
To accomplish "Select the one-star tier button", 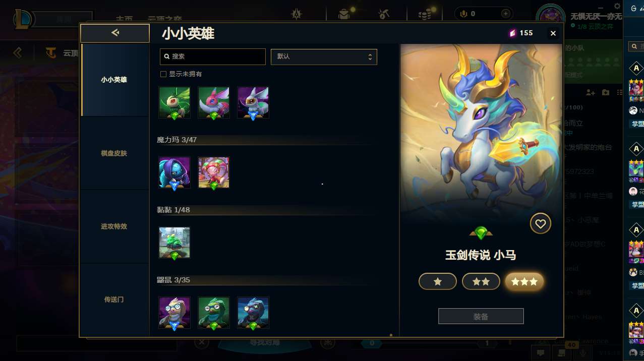I will (438, 282).
